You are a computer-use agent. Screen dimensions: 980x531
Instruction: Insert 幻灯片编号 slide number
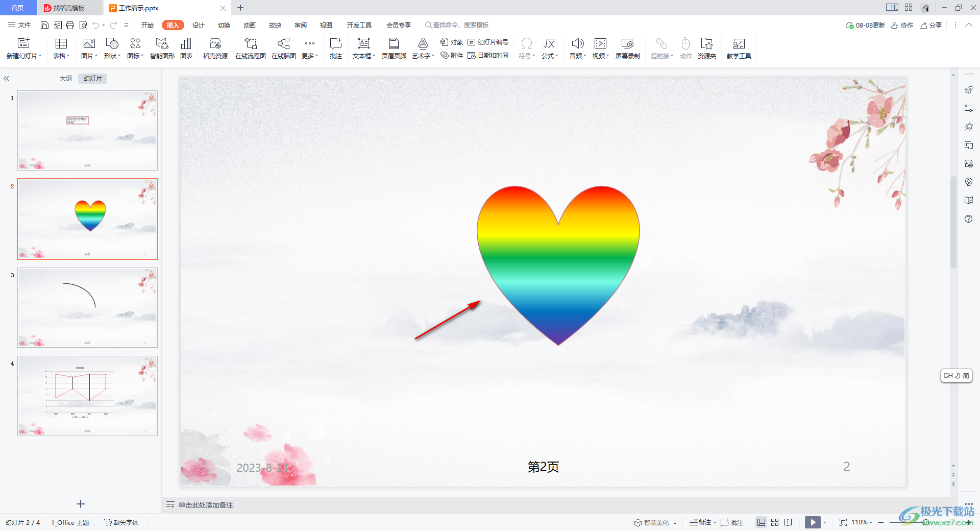[488, 42]
